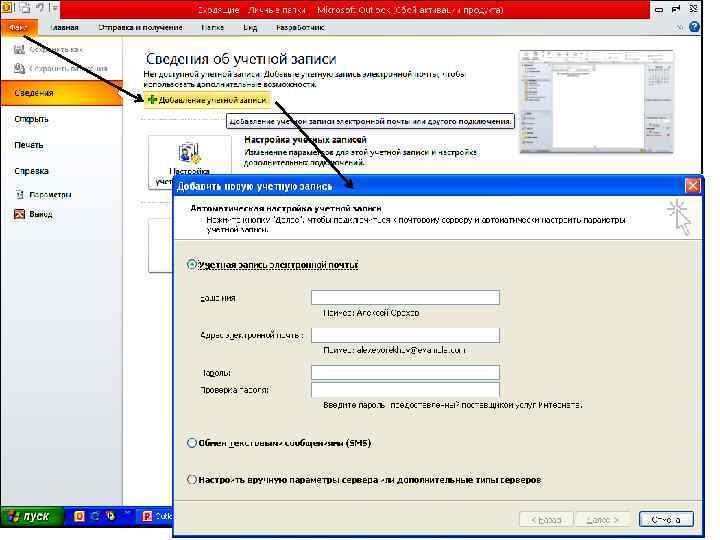The width and height of the screenshot is (720, 540).
Task: Switch to the Главная ribbon tab
Action: (x=64, y=28)
